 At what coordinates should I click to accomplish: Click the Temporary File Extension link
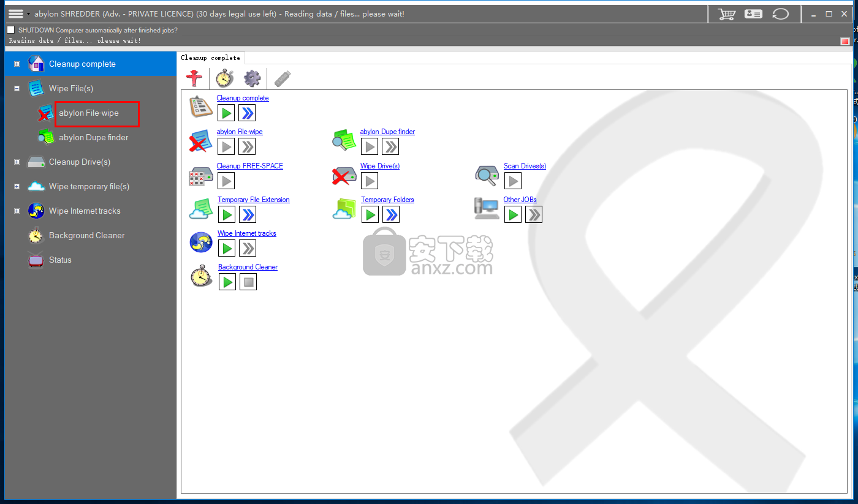tap(254, 200)
